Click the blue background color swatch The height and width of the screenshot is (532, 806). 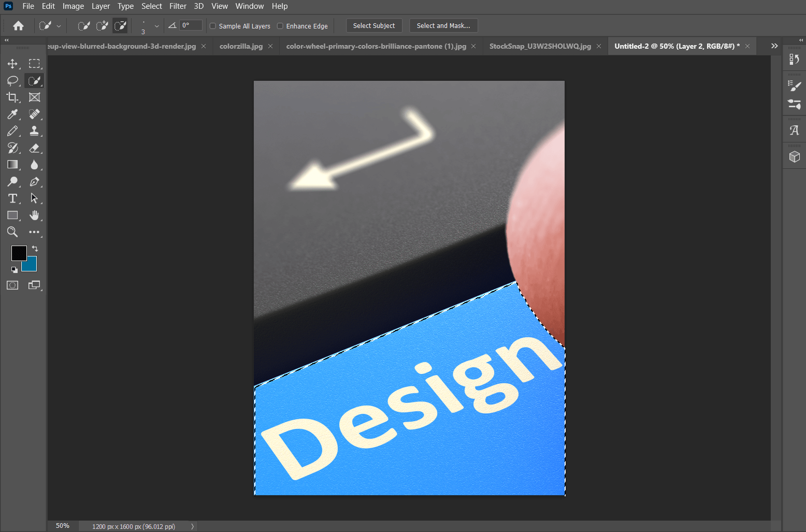(x=29, y=264)
